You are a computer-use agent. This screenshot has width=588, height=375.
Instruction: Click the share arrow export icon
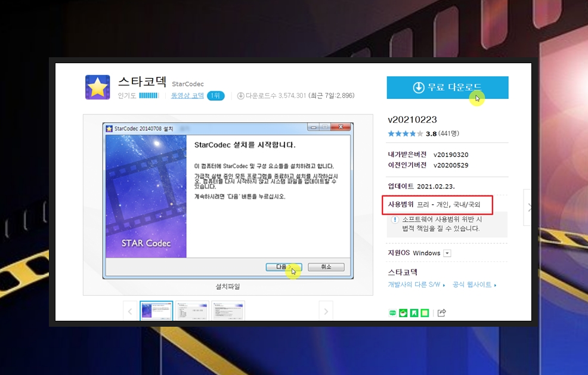pyautogui.click(x=442, y=313)
